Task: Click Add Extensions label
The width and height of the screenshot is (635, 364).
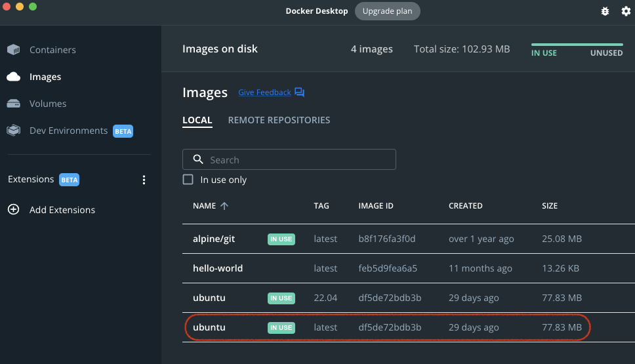Action: 62,210
